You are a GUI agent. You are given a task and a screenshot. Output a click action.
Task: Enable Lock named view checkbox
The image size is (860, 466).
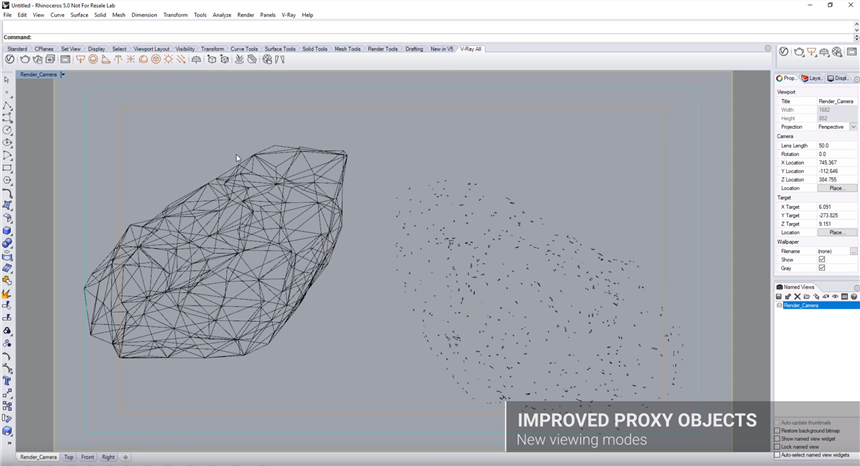tap(778, 447)
